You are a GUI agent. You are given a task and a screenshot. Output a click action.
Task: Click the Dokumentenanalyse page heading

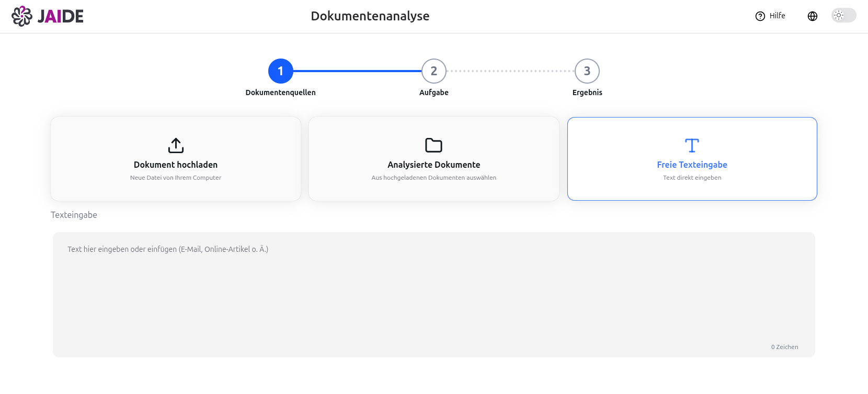point(370,16)
